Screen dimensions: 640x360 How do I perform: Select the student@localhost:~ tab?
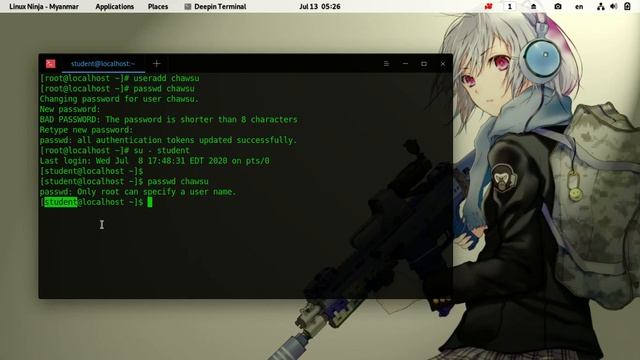[103, 64]
